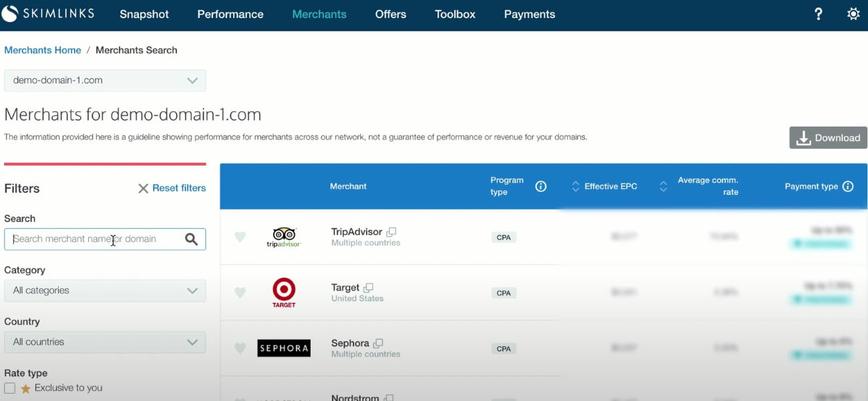Click TripAdvisor's CPA program badge
Viewport: 868px width, 401px height.
tap(503, 238)
